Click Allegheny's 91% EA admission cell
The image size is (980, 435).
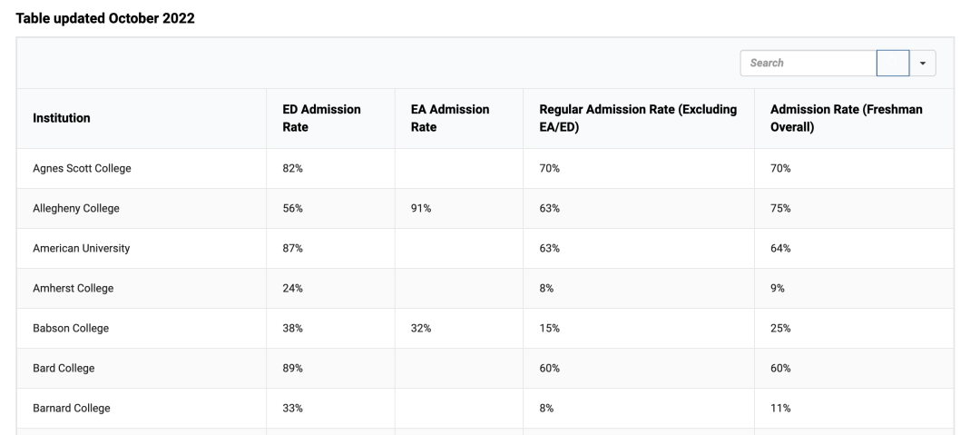(x=421, y=209)
